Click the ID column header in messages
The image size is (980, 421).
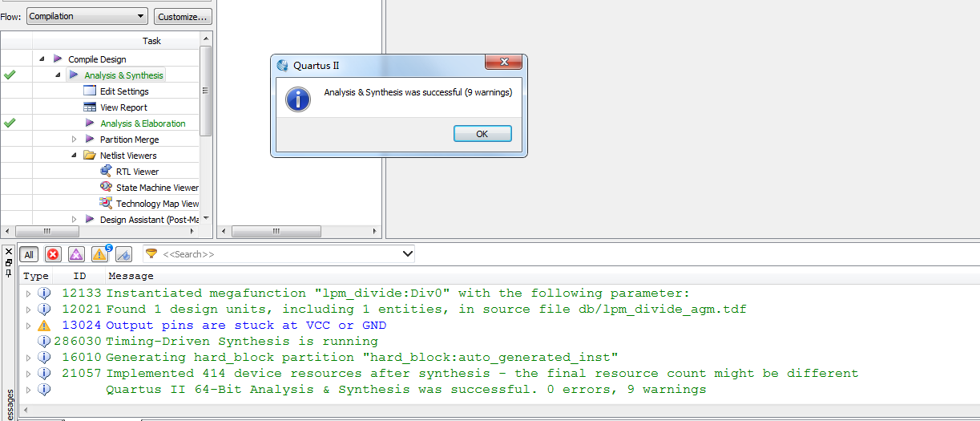[79, 276]
